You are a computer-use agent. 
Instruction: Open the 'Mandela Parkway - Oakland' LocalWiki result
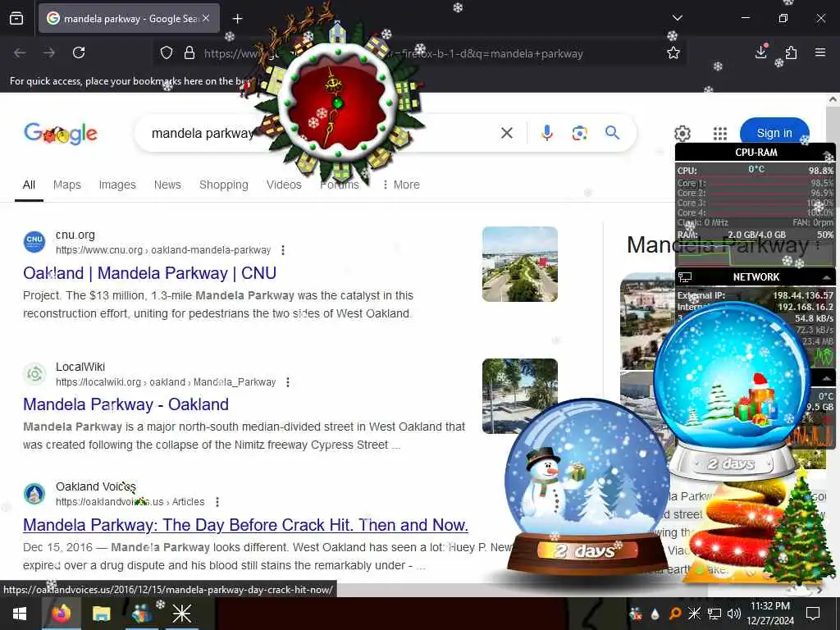tap(126, 404)
